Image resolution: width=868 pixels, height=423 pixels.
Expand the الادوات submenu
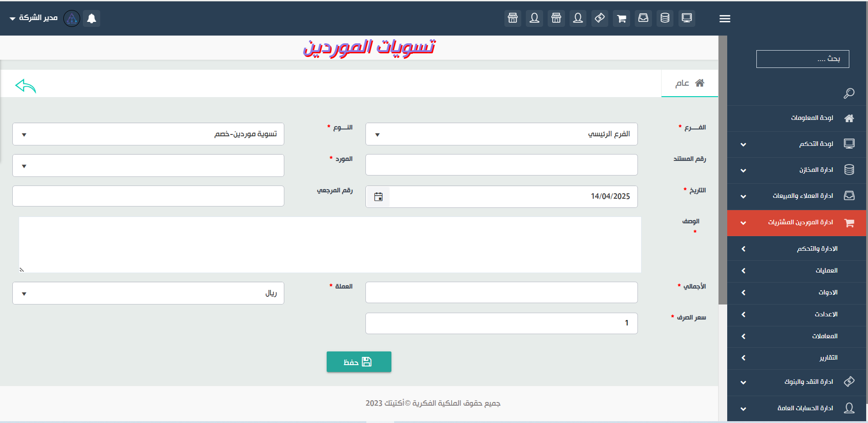796,293
